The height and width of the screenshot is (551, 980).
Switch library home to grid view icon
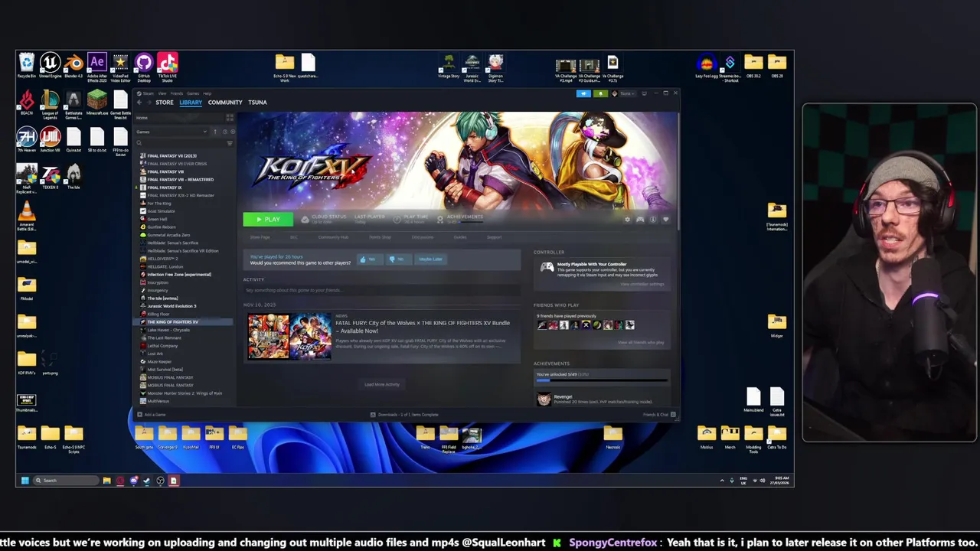tap(230, 118)
